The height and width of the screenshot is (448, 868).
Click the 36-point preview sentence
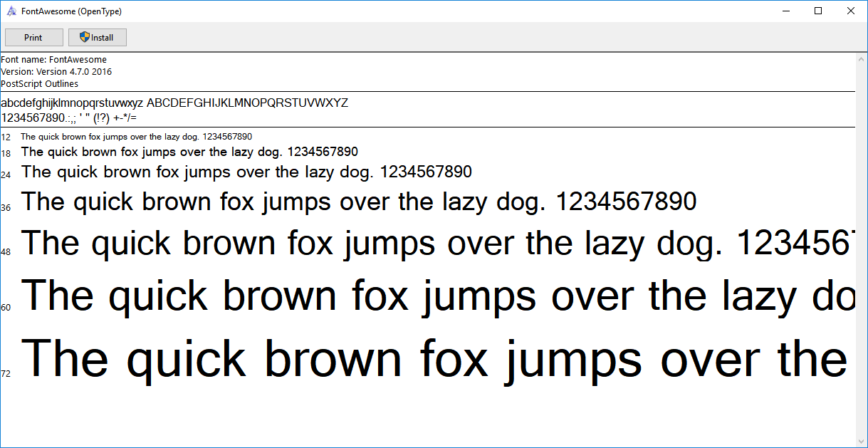coord(356,201)
